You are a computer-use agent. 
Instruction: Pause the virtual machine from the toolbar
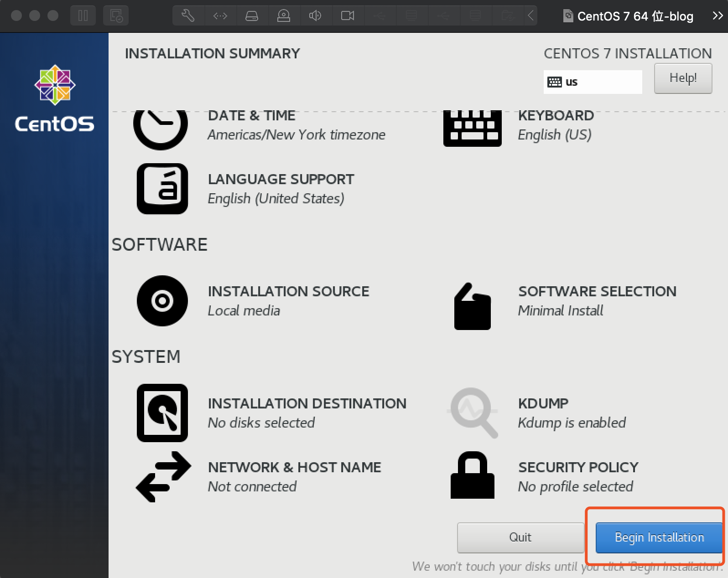83,16
